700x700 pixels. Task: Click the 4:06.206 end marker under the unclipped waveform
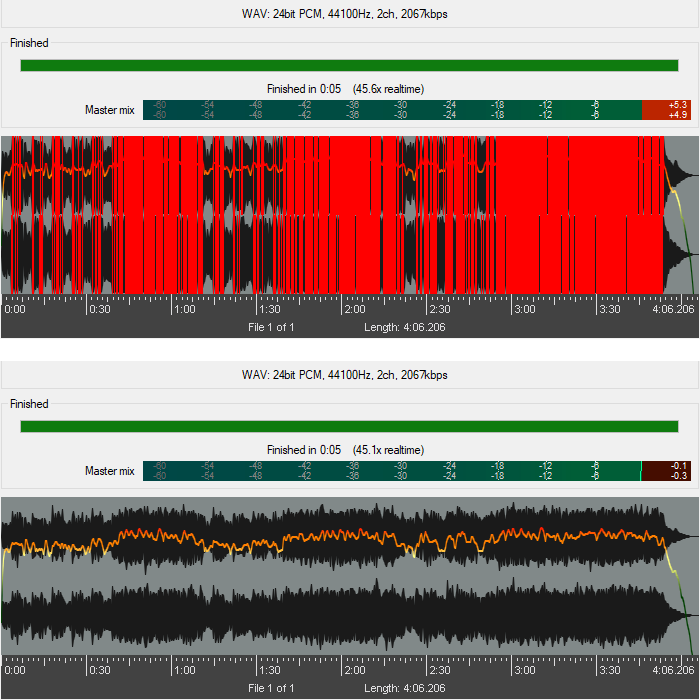673,670
